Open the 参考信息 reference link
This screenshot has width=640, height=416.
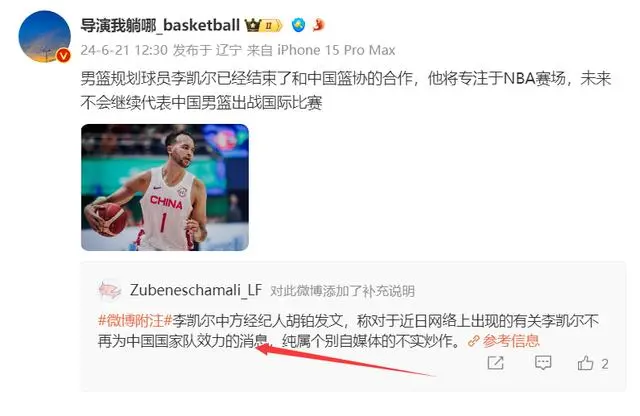(511, 341)
